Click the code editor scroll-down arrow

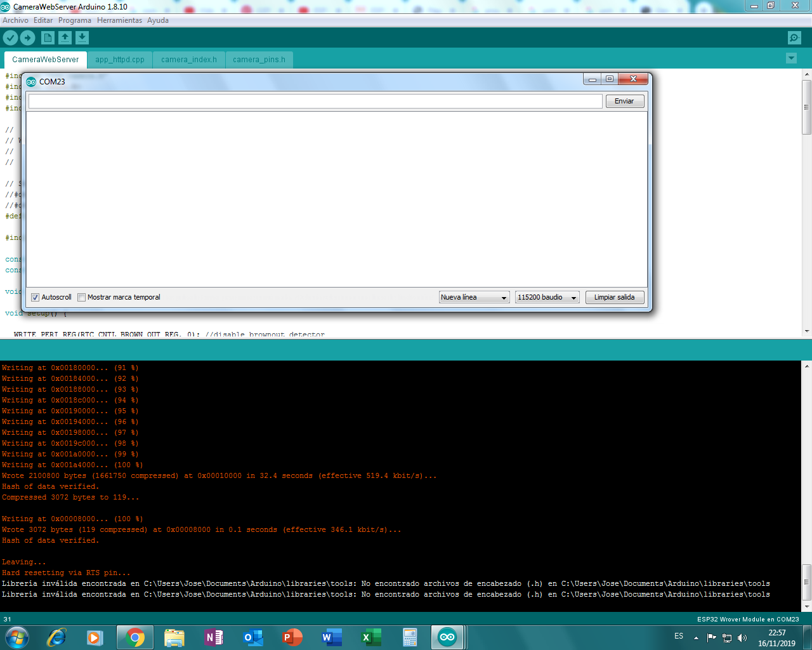click(807, 331)
